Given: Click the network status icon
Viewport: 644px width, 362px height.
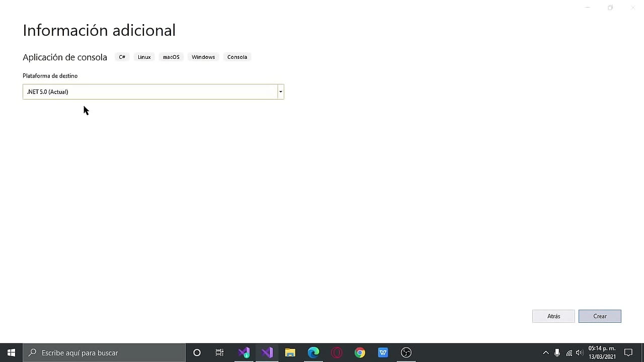Looking at the screenshot, I should click(x=569, y=352).
